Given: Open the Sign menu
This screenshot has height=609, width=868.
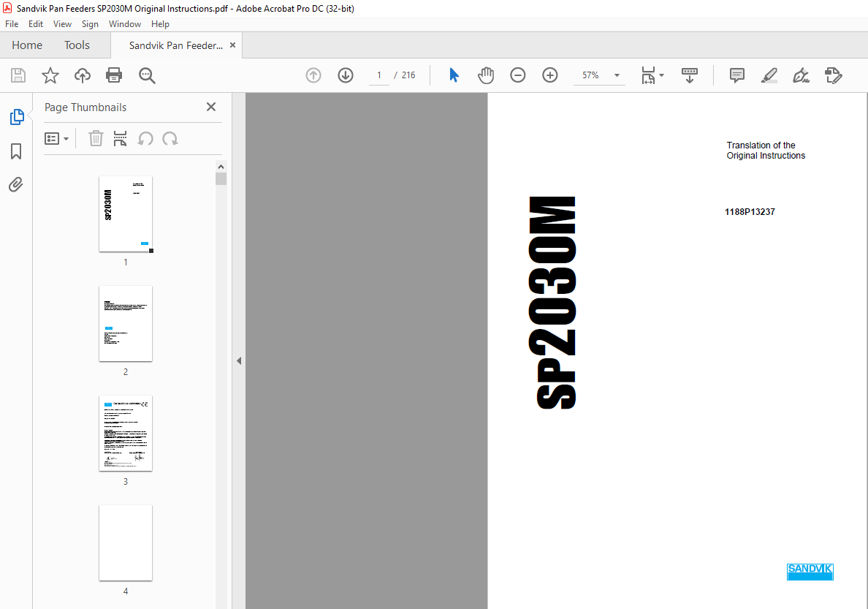Looking at the screenshot, I should (x=90, y=24).
